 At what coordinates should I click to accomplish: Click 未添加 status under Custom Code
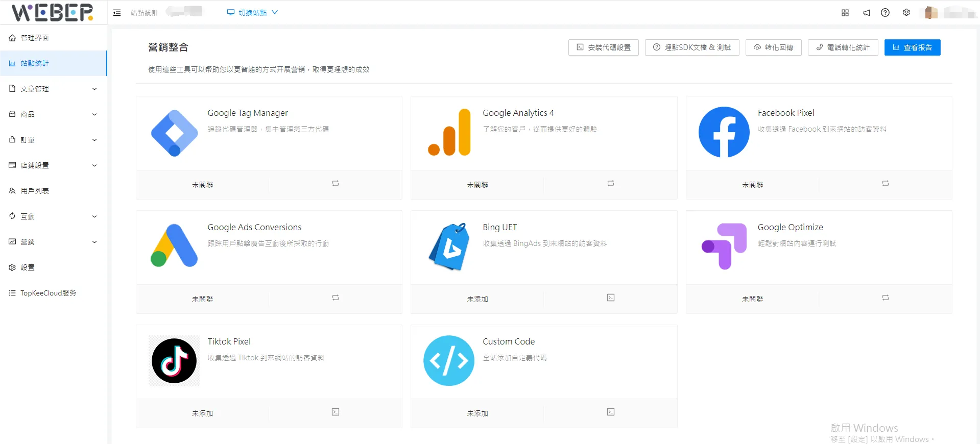[477, 413]
